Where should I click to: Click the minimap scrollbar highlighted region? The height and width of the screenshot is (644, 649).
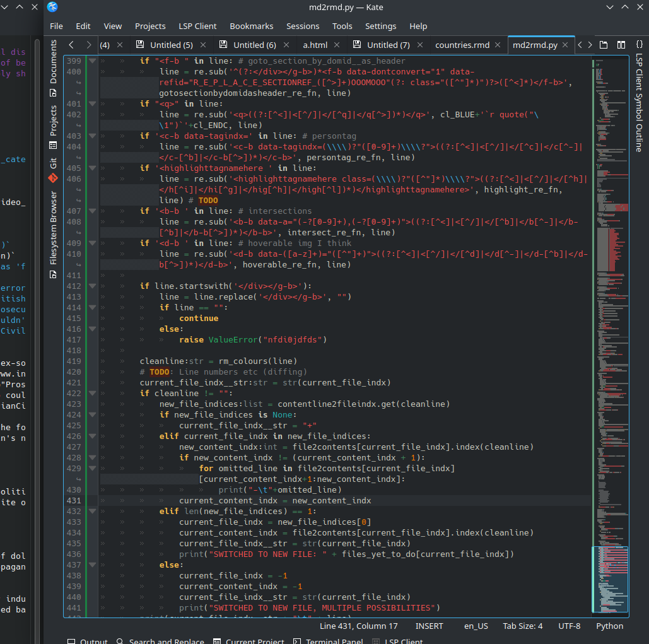(x=610, y=579)
